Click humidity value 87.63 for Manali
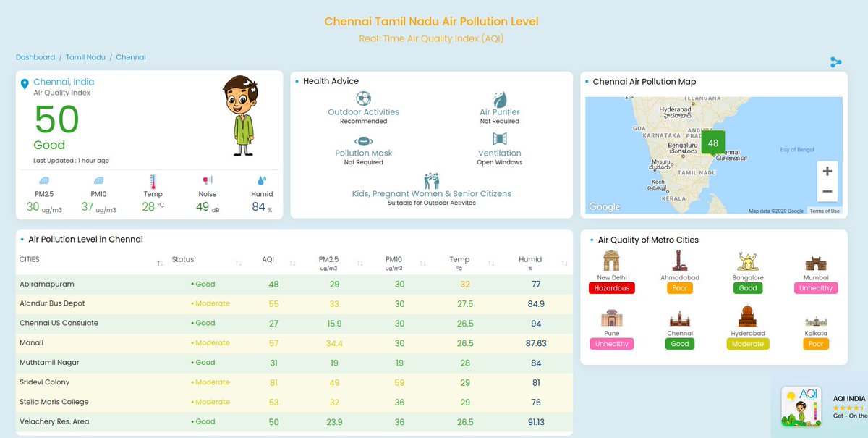This screenshot has width=868, height=438. (536, 343)
